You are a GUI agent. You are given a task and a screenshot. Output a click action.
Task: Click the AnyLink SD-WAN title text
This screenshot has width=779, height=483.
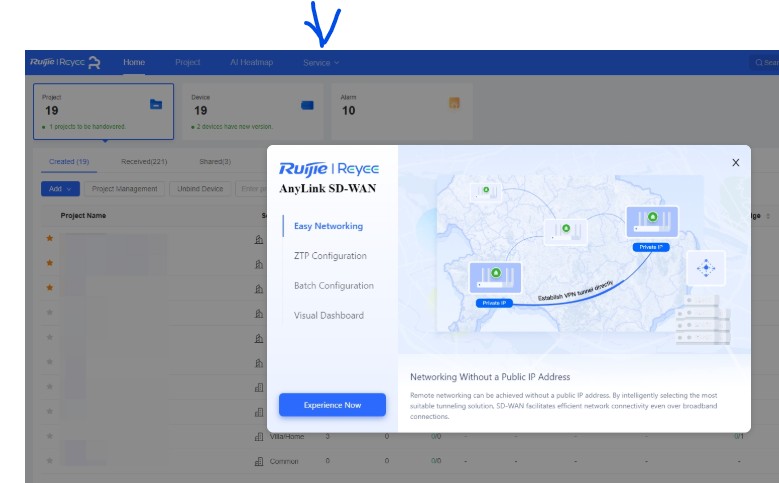tap(328, 188)
